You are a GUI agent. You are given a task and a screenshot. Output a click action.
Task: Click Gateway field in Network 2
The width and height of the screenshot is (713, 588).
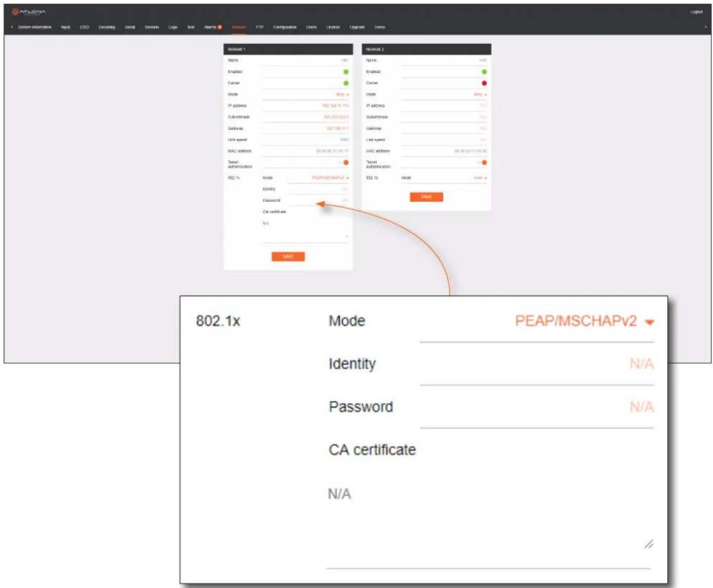[x=444, y=129]
